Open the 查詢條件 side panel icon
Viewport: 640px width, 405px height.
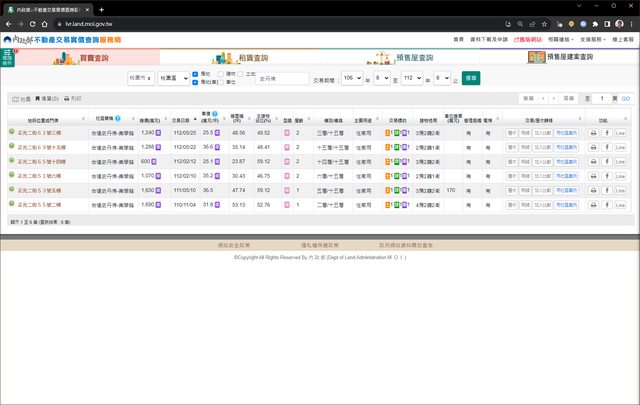8,59
